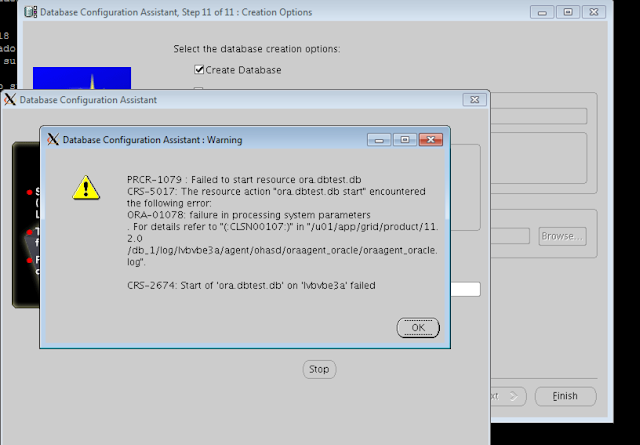Click the database icon in Step 11 title bar
Image resolution: width=640 pixels, height=445 pixels.
[31, 12]
